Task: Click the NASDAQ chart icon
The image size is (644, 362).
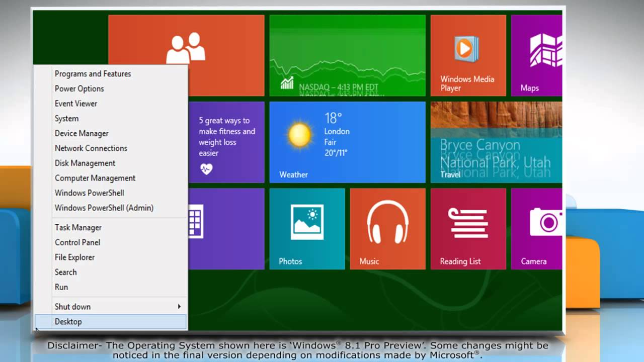Action: tap(287, 83)
